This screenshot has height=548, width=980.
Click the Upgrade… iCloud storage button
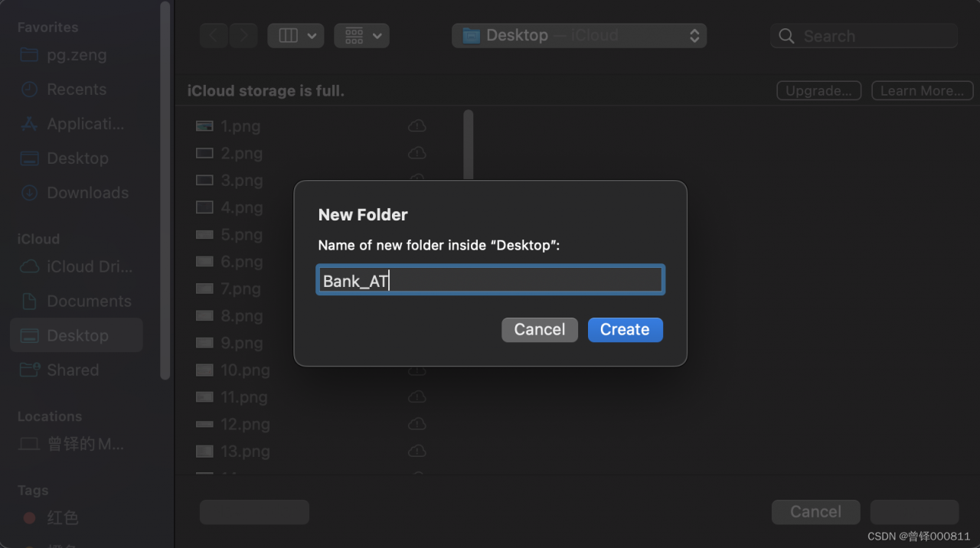818,91
